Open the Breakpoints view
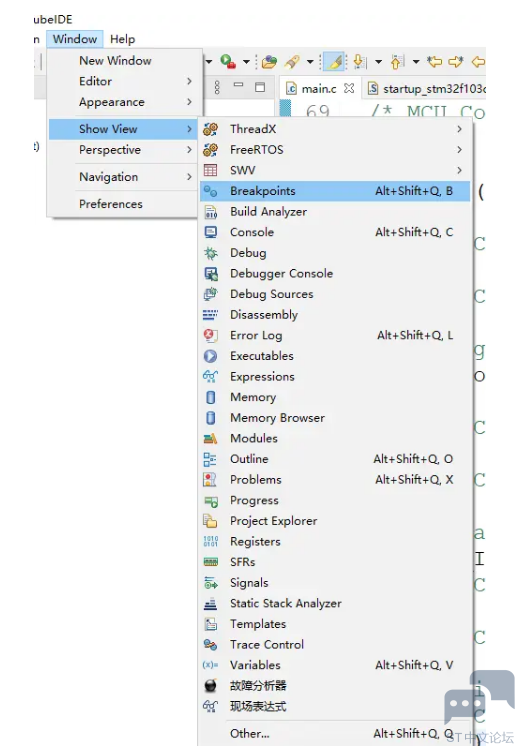Image resolution: width=523 pixels, height=753 pixels. 335,191
